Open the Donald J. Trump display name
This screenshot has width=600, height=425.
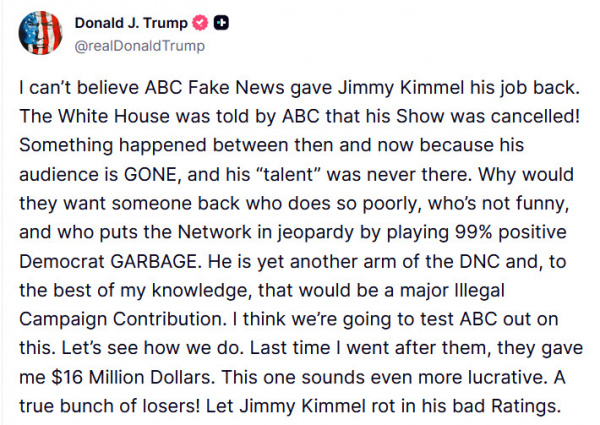click(130, 24)
